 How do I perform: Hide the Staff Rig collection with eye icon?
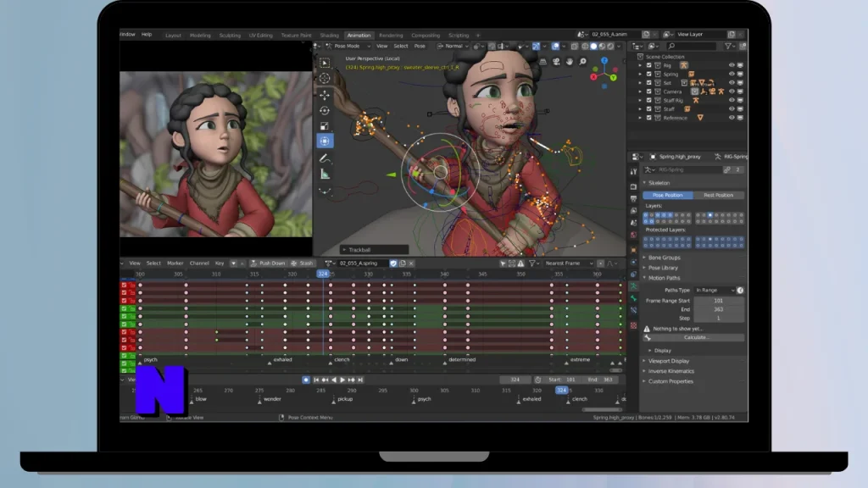pyautogui.click(x=732, y=101)
